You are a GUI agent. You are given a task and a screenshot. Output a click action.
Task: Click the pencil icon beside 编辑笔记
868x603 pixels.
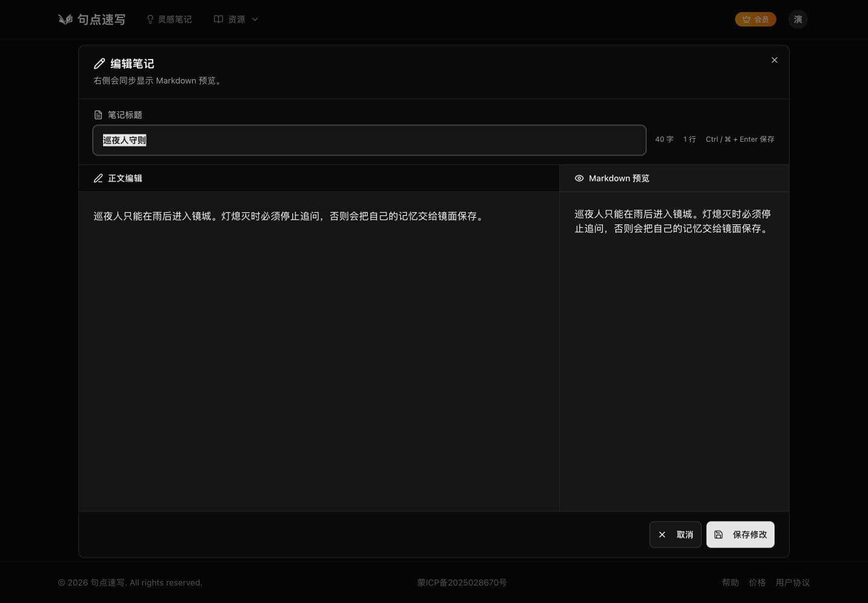(99, 63)
